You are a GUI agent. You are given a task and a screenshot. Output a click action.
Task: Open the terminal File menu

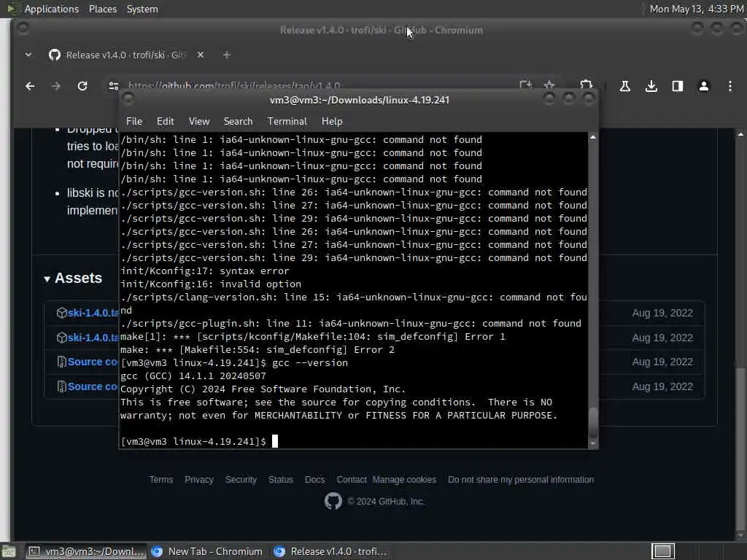pyautogui.click(x=134, y=122)
